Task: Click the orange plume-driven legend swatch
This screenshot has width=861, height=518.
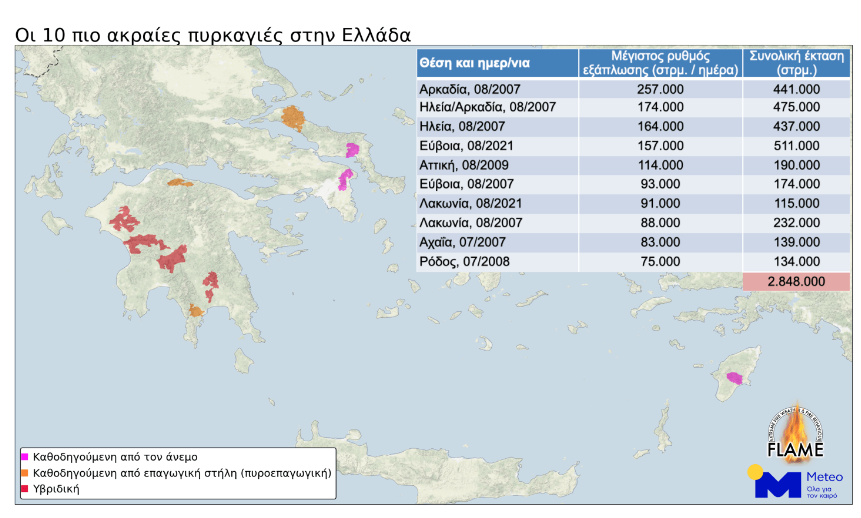Action: click(x=25, y=472)
